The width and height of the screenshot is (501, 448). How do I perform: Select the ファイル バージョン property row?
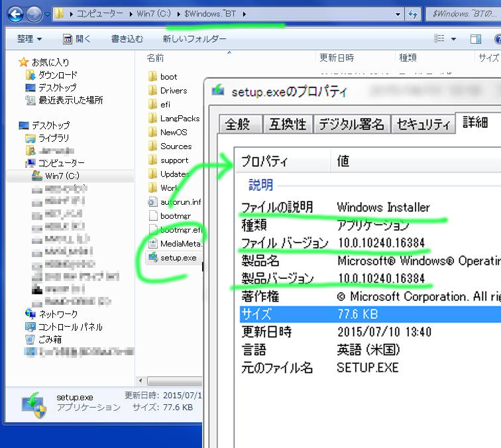pyautogui.click(x=370, y=243)
